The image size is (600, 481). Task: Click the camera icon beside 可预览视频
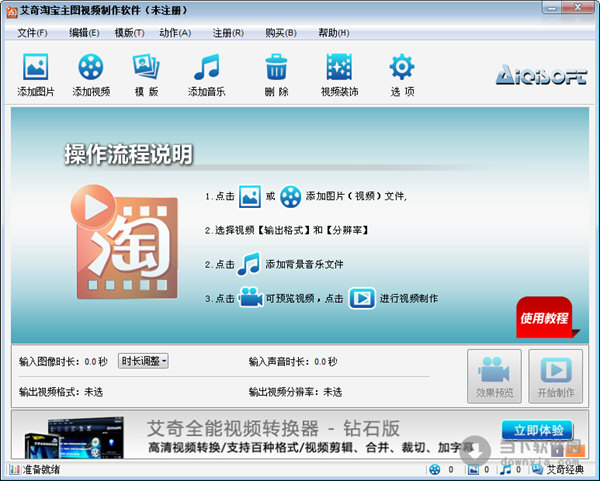[x=250, y=298]
